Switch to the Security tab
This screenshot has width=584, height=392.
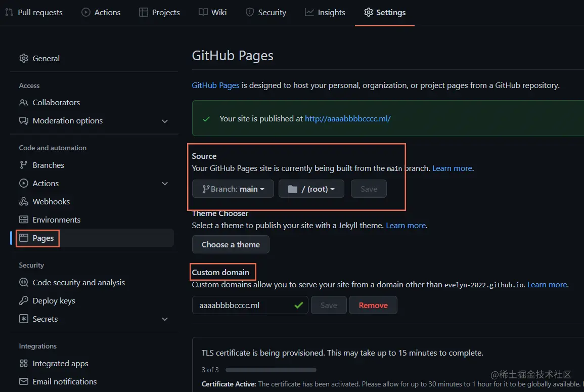click(x=266, y=12)
